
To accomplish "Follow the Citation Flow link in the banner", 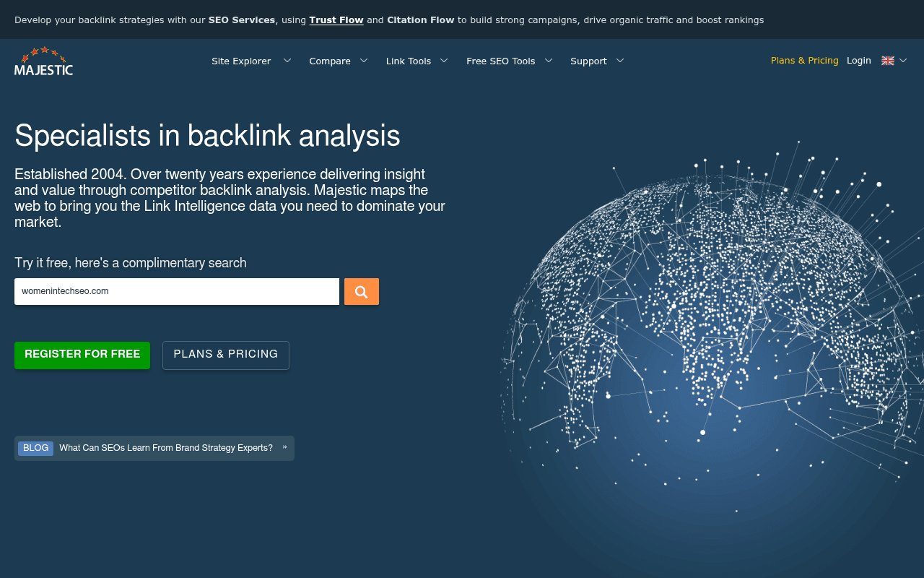I will (x=421, y=20).
